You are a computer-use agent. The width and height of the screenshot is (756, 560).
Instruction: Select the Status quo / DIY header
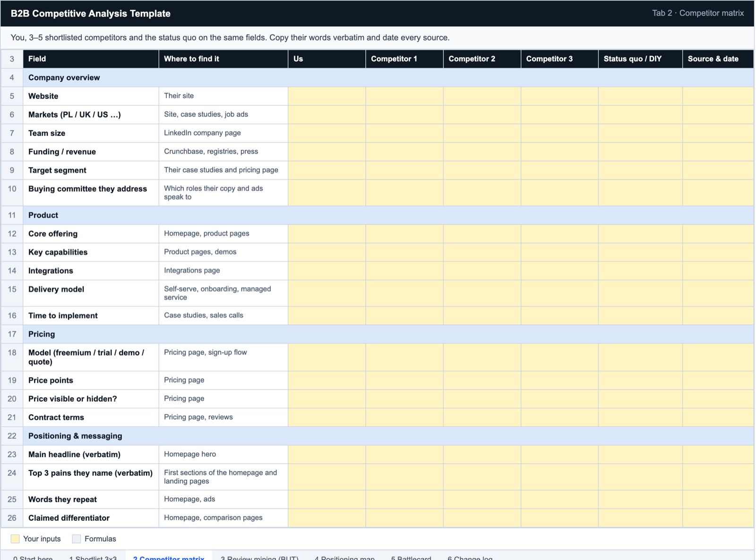click(640, 59)
